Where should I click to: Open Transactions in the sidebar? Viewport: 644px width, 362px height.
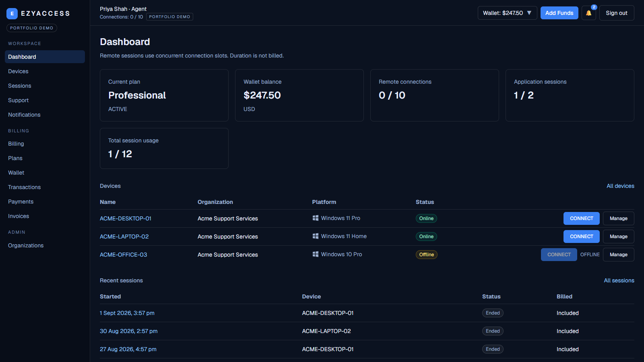pyautogui.click(x=45, y=187)
